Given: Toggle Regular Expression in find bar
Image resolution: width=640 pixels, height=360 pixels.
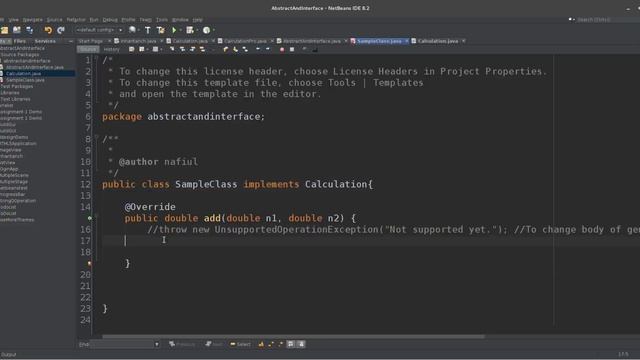Looking at the screenshot, I should pyautogui.click(x=280, y=344).
